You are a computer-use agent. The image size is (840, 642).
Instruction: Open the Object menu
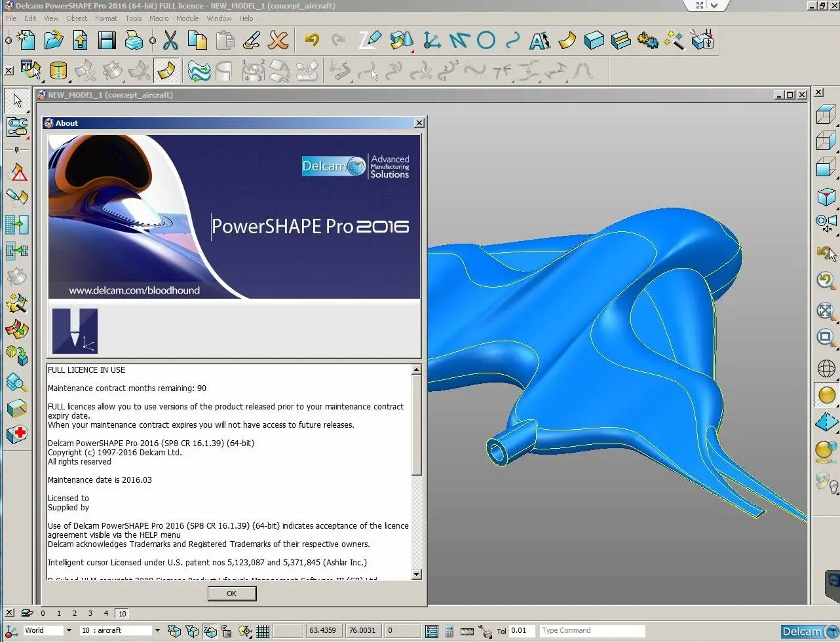77,18
